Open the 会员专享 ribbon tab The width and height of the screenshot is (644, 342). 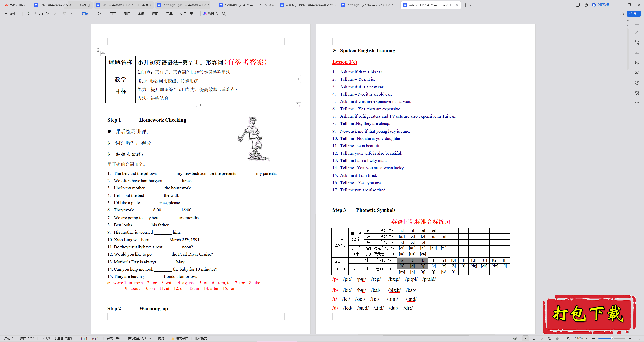pos(187,14)
